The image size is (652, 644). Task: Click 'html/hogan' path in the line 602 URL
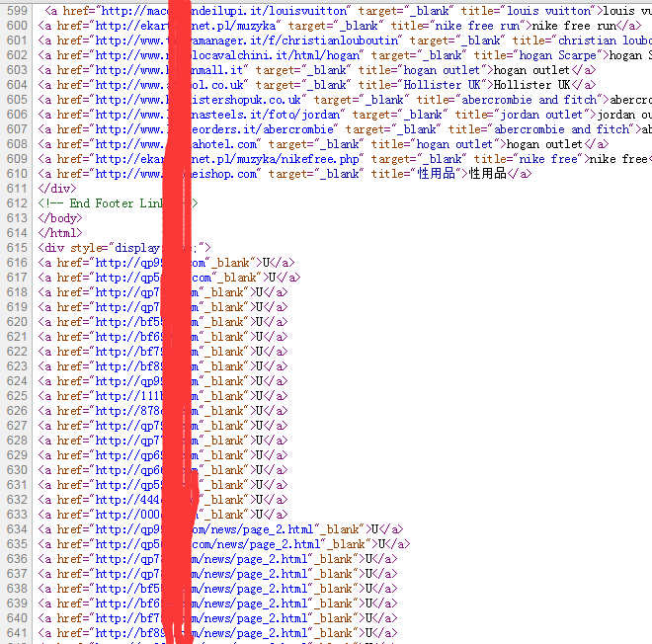click(x=327, y=55)
